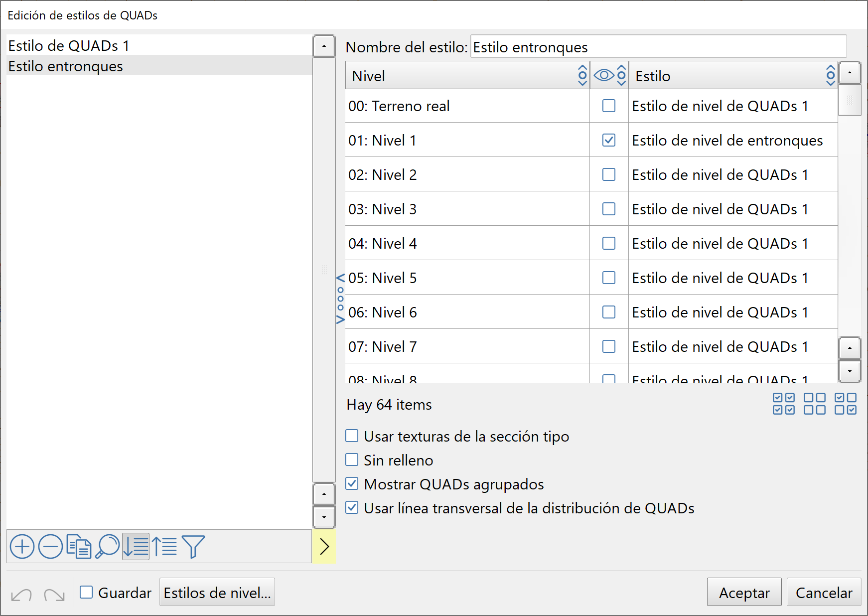Select the Estilo de QUADs 1 entry
This screenshot has height=616, width=868.
(68, 45)
